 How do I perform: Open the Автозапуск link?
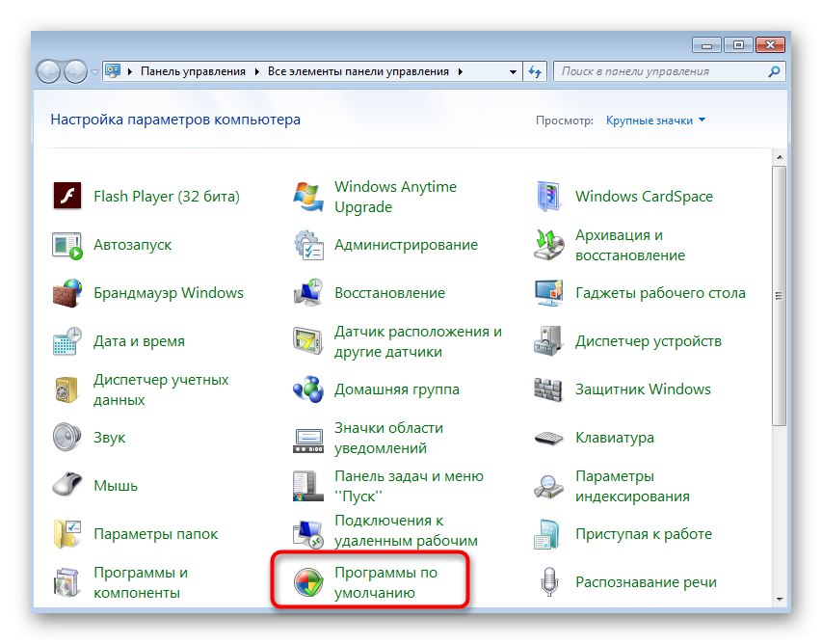tap(132, 245)
